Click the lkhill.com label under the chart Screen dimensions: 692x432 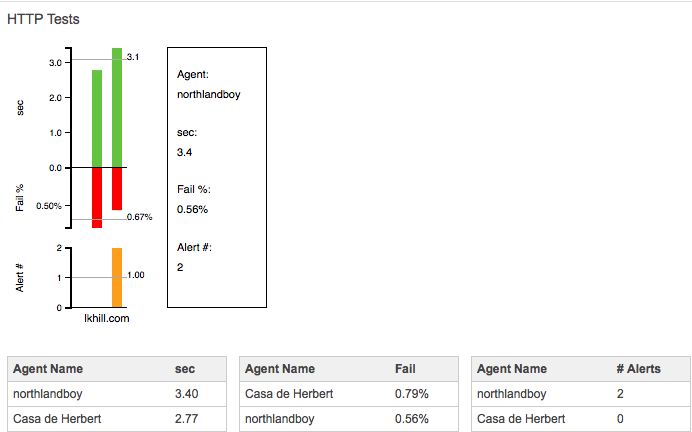(107, 318)
